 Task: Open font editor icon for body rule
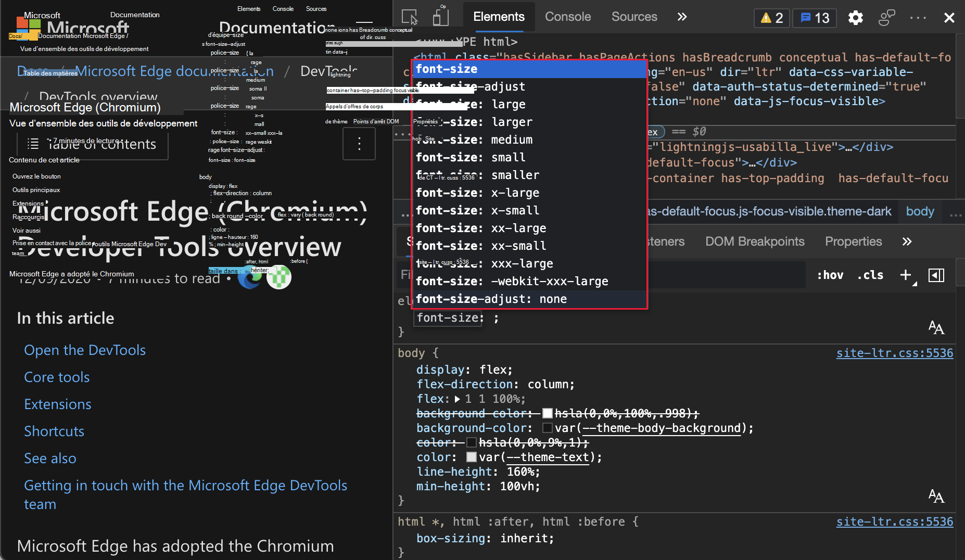(936, 496)
